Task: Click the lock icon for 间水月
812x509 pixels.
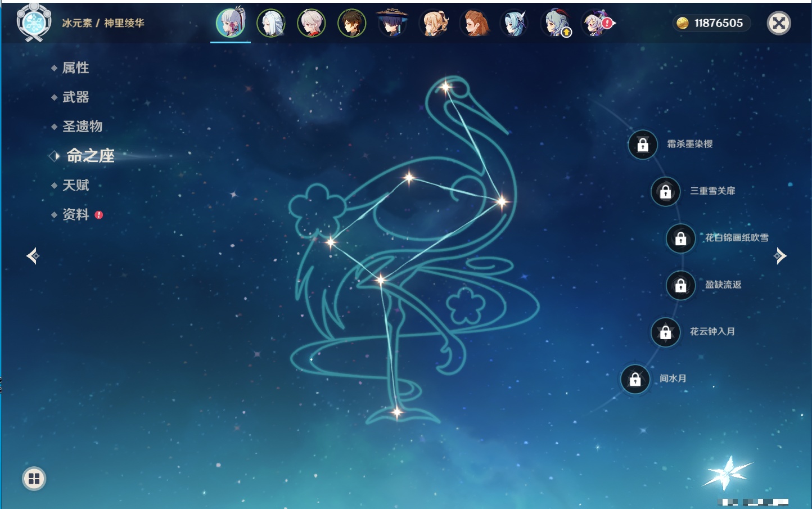Action: [x=635, y=379]
